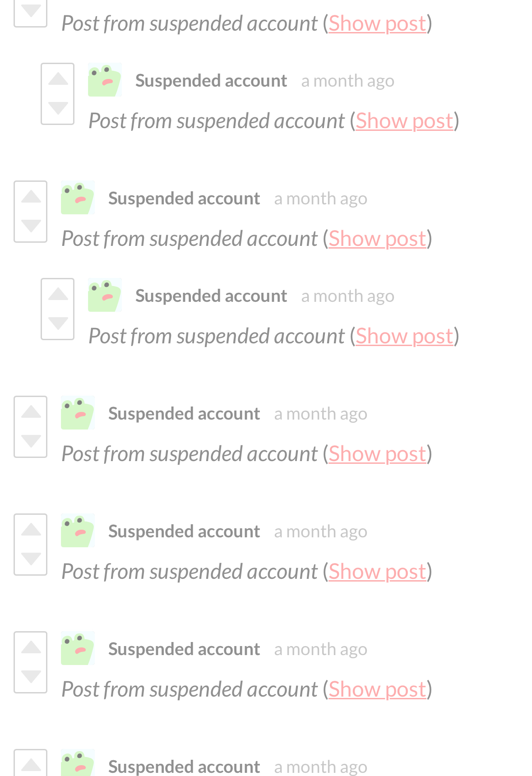The image size is (532, 776).
Task: Click 'a month ago' timestamp of fifth top-level comment
Action: click(x=321, y=649)
